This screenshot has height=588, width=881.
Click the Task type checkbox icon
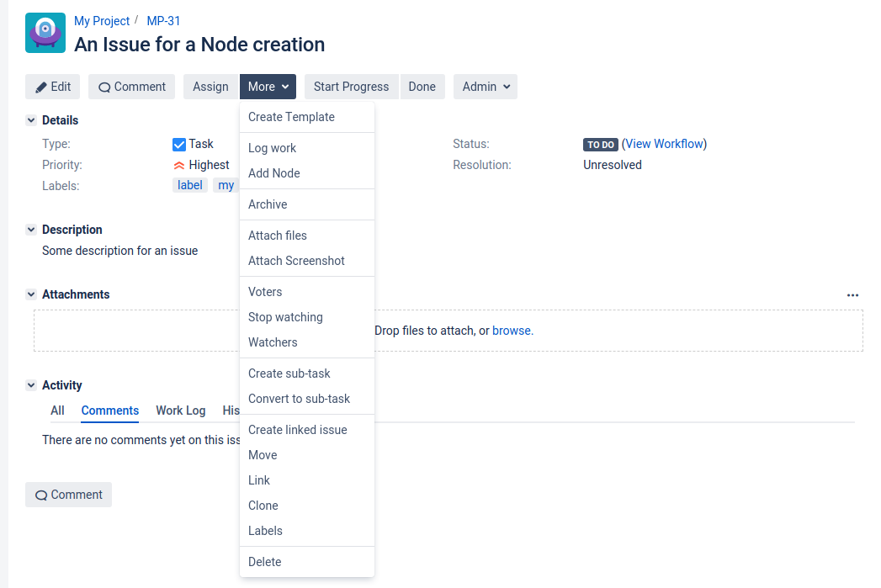point(178,145)
